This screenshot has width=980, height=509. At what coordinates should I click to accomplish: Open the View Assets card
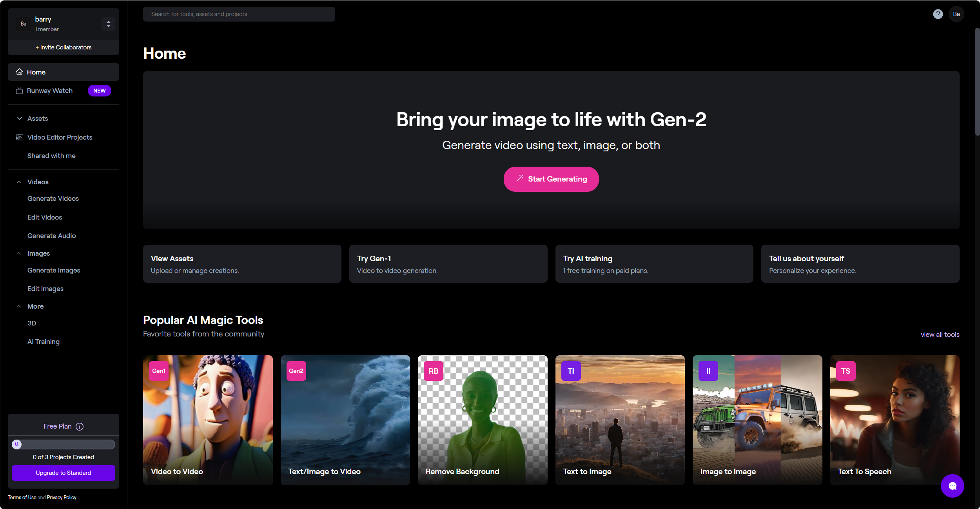[x=242, y=264]
